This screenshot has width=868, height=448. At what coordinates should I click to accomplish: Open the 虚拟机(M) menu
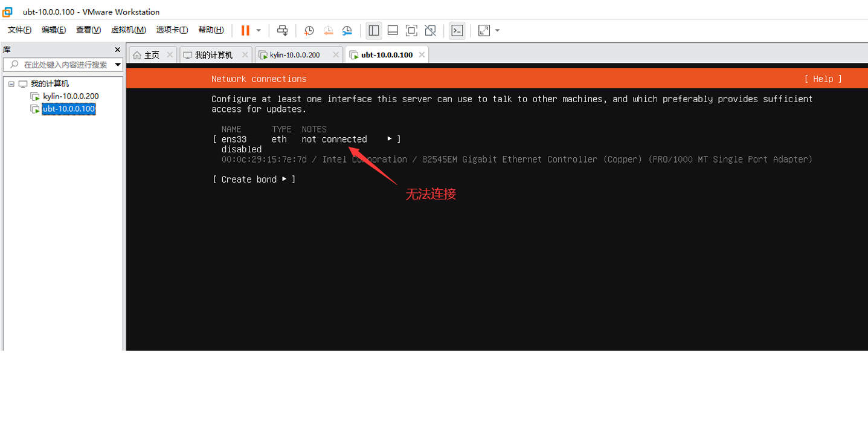click(x=129, y=30)
